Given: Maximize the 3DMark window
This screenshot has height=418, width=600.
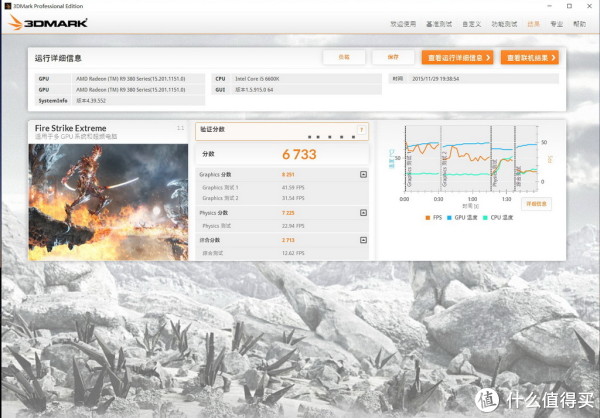Looking at the screenshot, I should [x=569, y=6].
